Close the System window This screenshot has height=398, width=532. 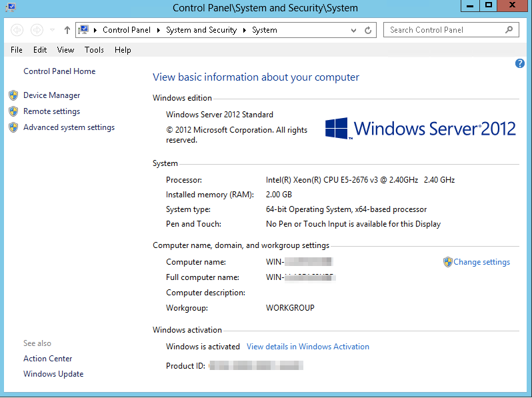pyautogui.click(x=512, y=5)
